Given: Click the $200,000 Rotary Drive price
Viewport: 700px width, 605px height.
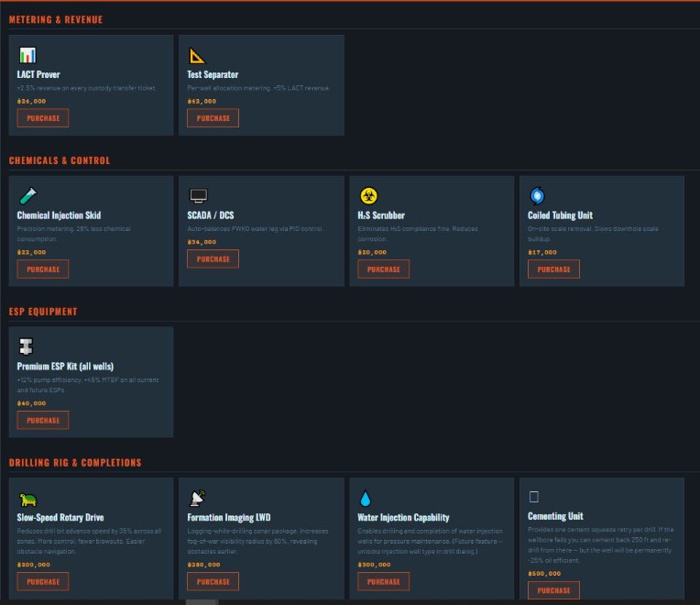Looking at the screenshot, I should (34, 565).
